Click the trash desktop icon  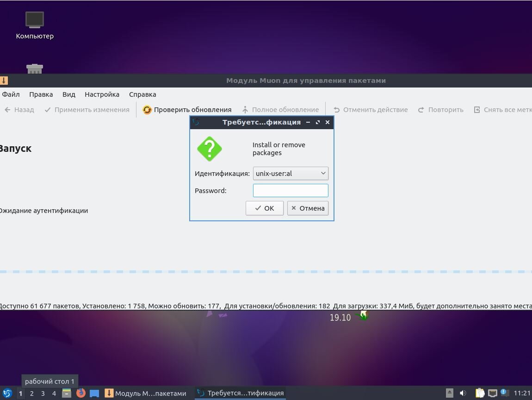(35, 69)
